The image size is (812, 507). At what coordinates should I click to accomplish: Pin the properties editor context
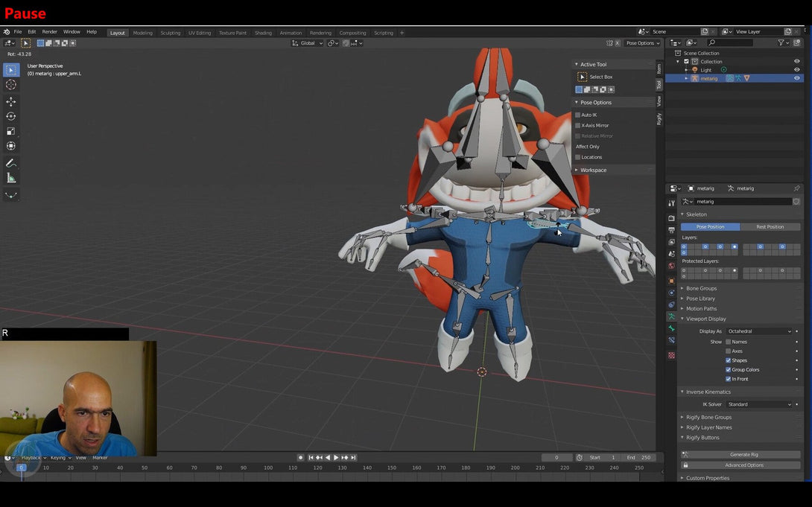pyautogui.click(x=796, y=188)
